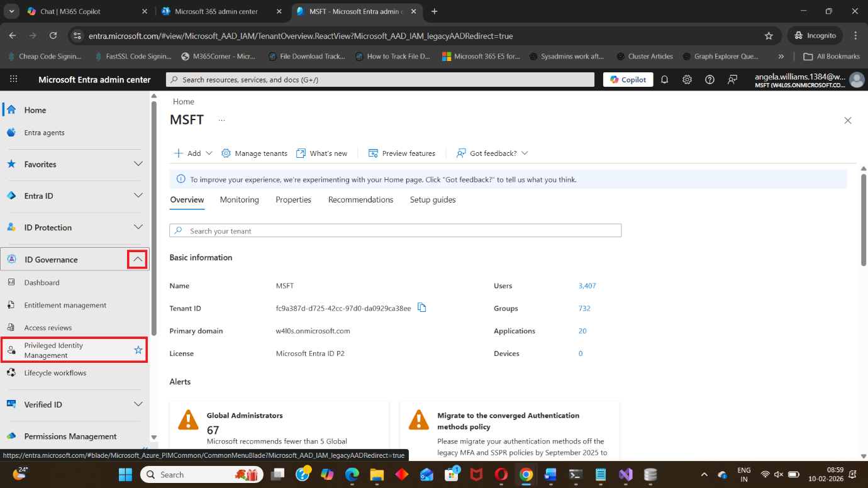Favorite Privileged Identity Management with star
The width and height of the screenshot is (868, 488).
point(138,350)
